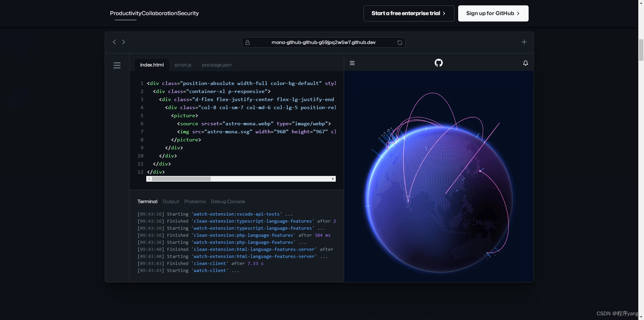Click terminal line Starting watch-extension:php-language-features
Screen dimensions: 644x320
[x=222, y=242]
